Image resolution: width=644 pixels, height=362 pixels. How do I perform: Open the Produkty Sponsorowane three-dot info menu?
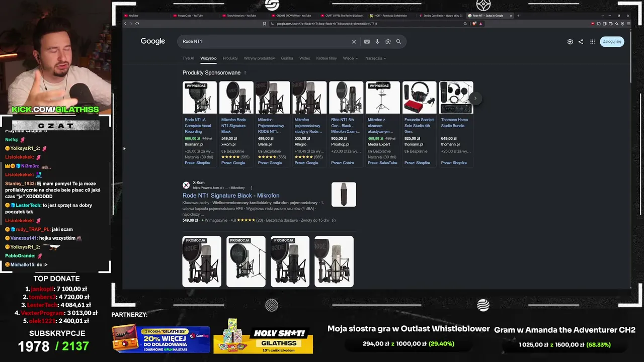coord(245,73)
